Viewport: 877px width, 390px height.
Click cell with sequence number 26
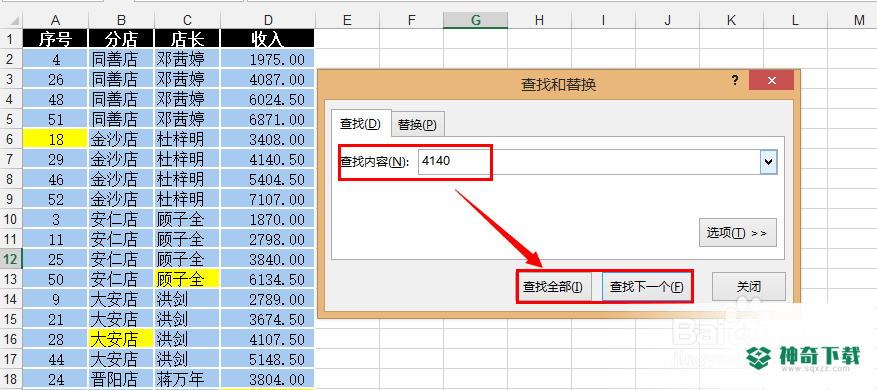click(x=55, y=79)
